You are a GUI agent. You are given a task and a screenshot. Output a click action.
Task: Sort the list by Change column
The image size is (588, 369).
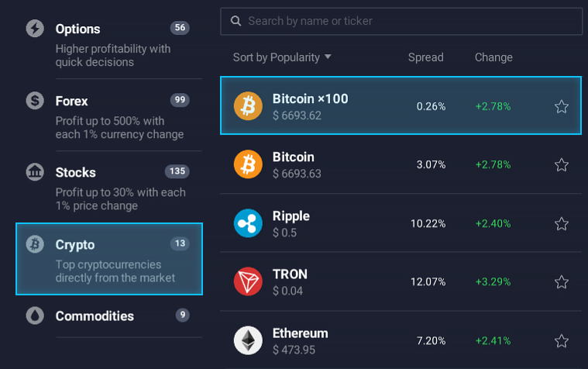[x=493, y=57]
